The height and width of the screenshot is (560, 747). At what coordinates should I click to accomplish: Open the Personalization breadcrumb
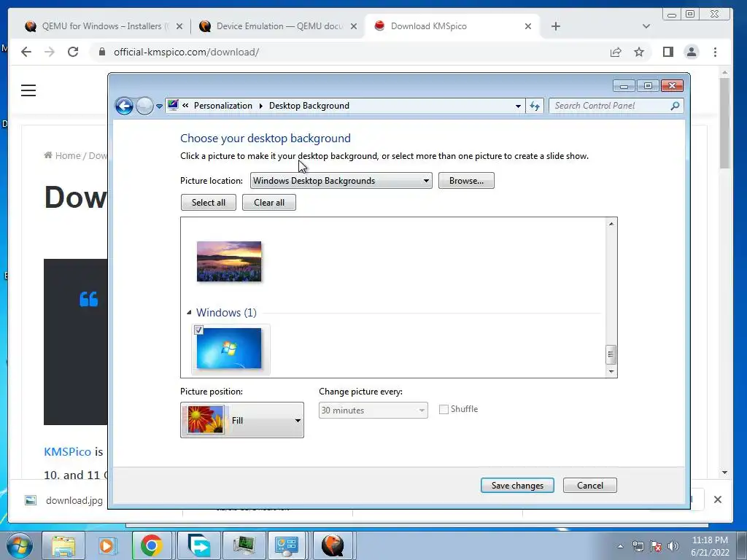coord(223,106)
